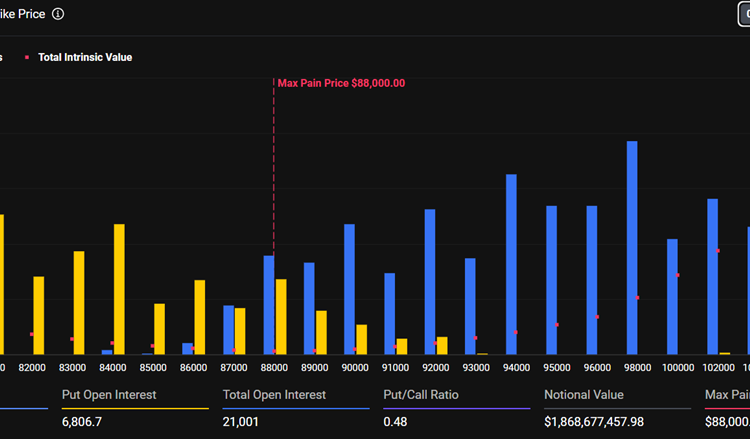Image resolution: width=750 pixels, height=439 pixels.
Task: Click the Put Open Interest stat label
Action: tap(109, 395)
